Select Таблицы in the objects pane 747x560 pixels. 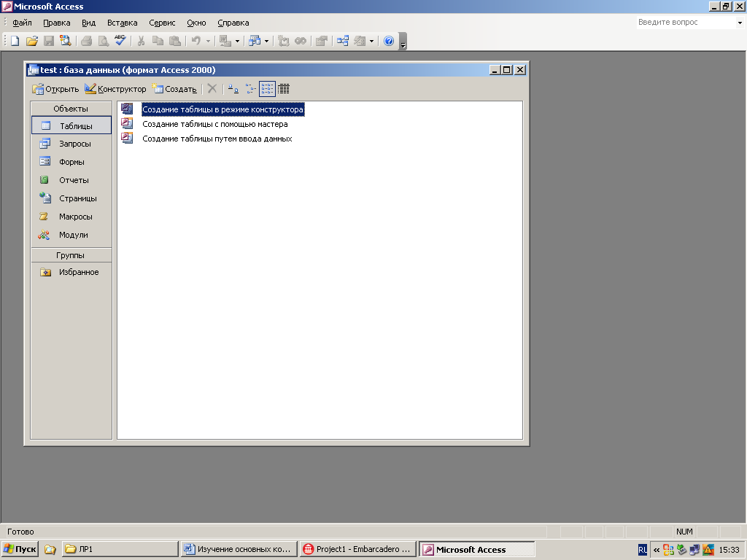[71, 125]
